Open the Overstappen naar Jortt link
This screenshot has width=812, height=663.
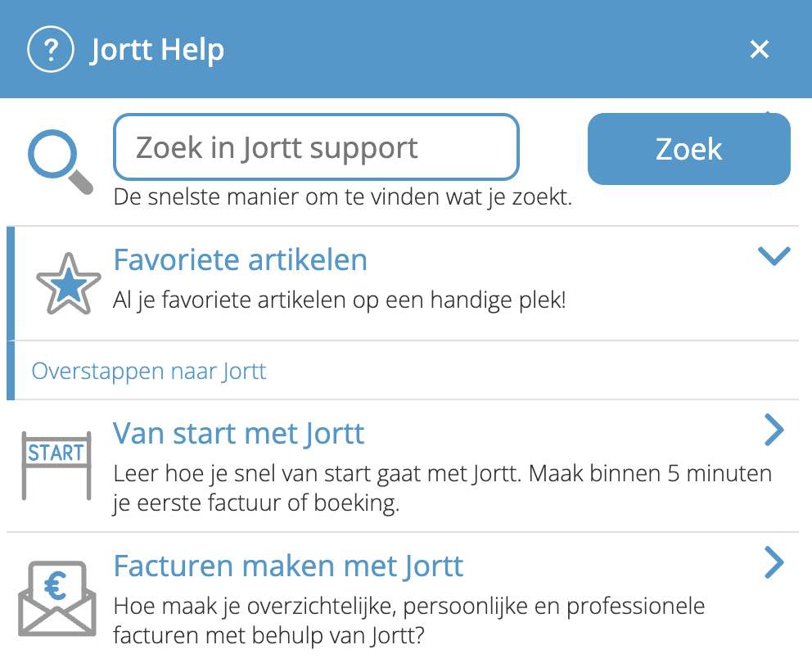pos(149,371)
